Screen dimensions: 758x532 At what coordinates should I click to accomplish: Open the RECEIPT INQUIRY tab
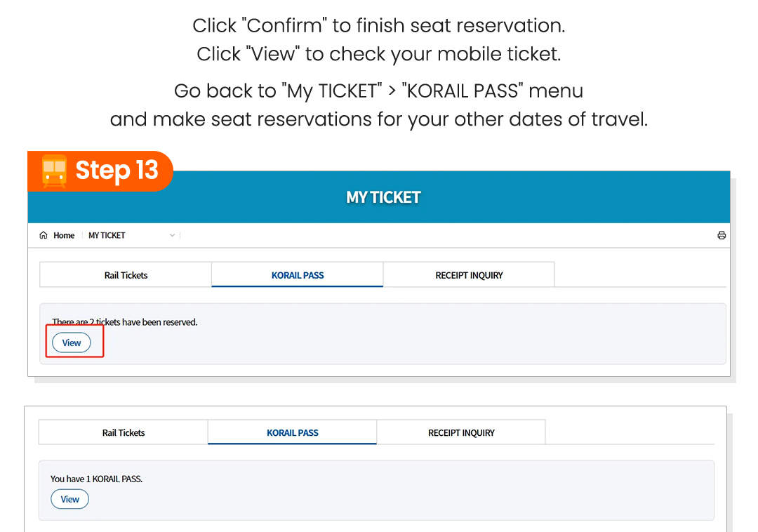coord(468,275)
